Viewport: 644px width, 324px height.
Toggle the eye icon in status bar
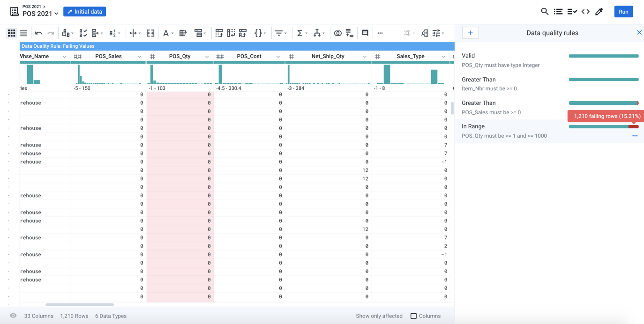click(13, 316)
